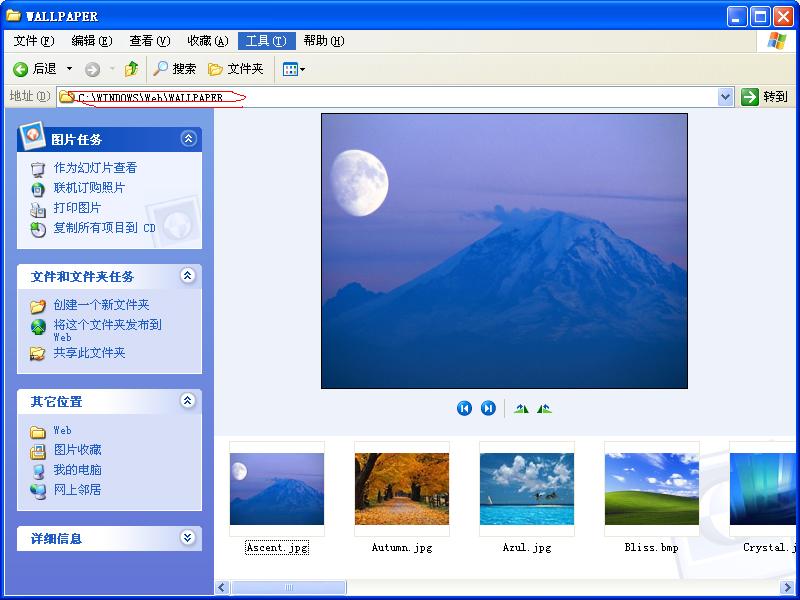The height and width of the screenshot is (600, 800).
Task: Toggle the Folders (文件夹) pane button
Action: tap(236, 69)
